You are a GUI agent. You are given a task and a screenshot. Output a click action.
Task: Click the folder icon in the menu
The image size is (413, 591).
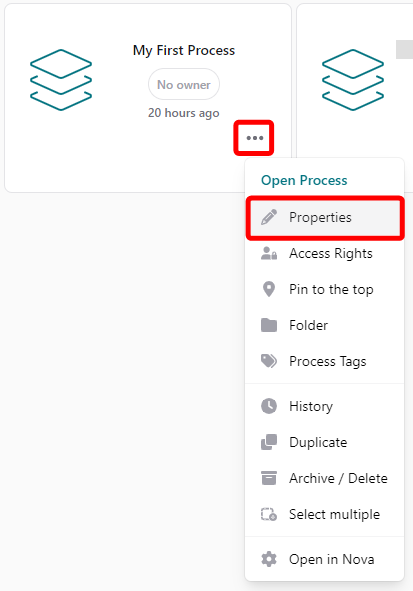coord(269,325)
